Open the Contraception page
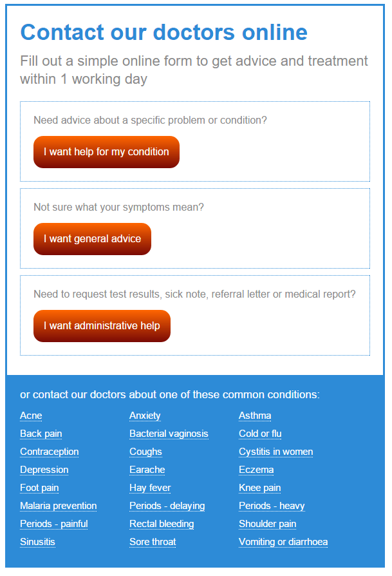Viewport: 392px width, 576px height. [49, 452]
